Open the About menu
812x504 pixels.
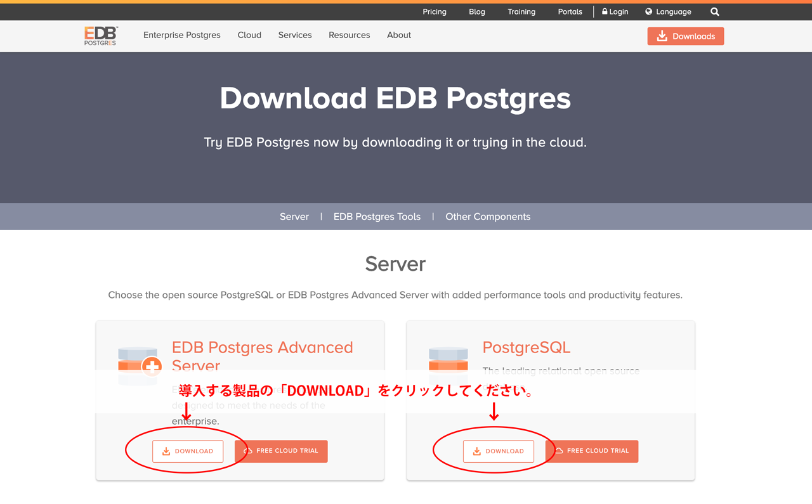click(x=399, y=35)
